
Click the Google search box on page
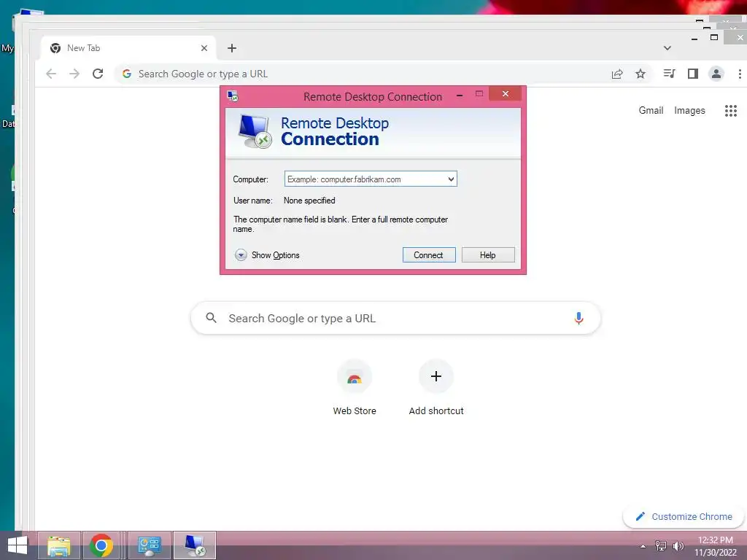coord(395,318)
